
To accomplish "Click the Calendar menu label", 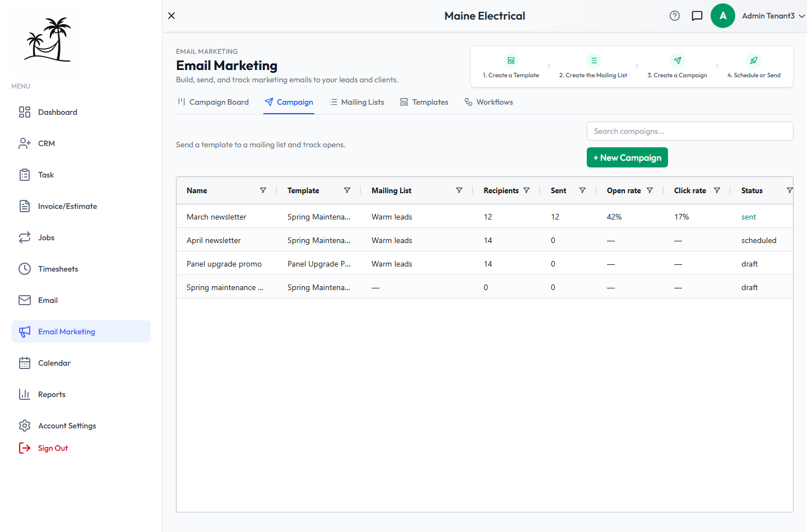I will click(x=54, y=363).
